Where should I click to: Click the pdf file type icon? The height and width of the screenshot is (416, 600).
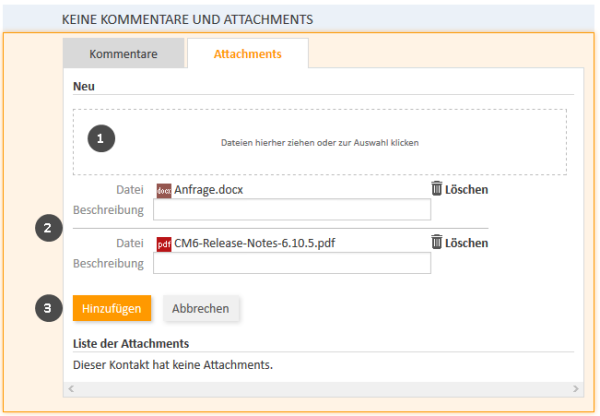tap(164, 244)
